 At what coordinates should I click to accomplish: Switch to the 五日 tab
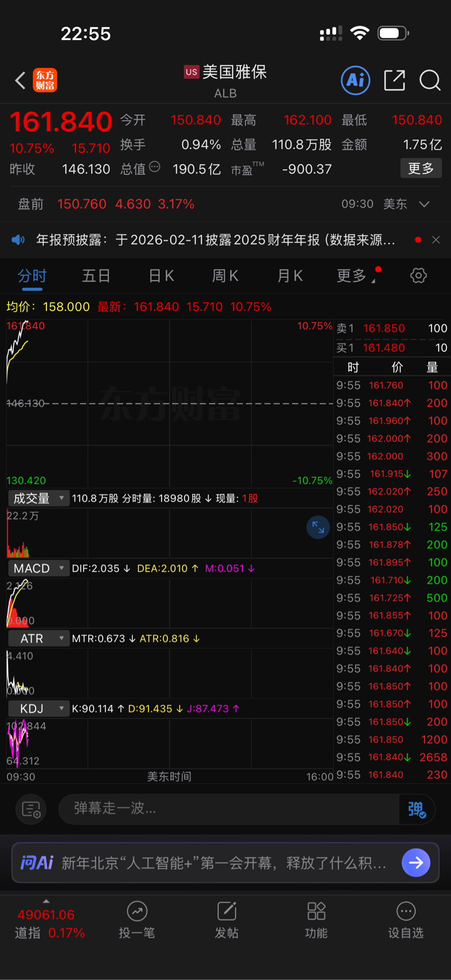(96, 275)
